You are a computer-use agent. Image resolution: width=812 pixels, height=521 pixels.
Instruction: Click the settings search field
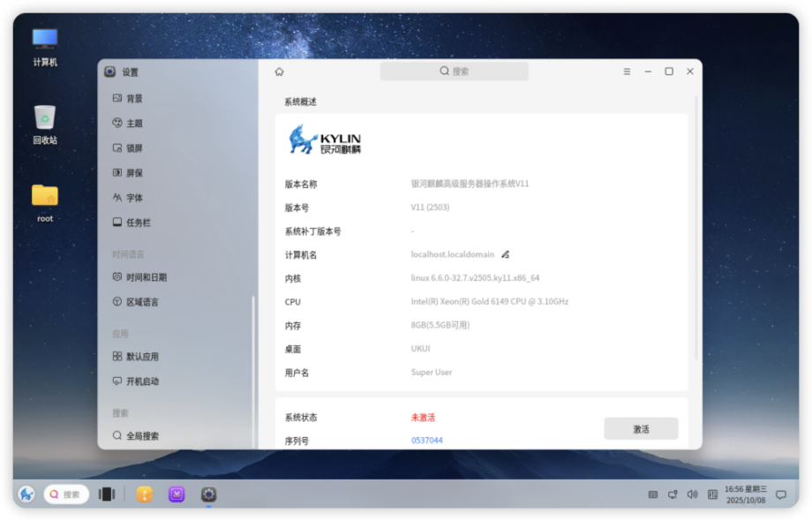click(x=455, y=72)
